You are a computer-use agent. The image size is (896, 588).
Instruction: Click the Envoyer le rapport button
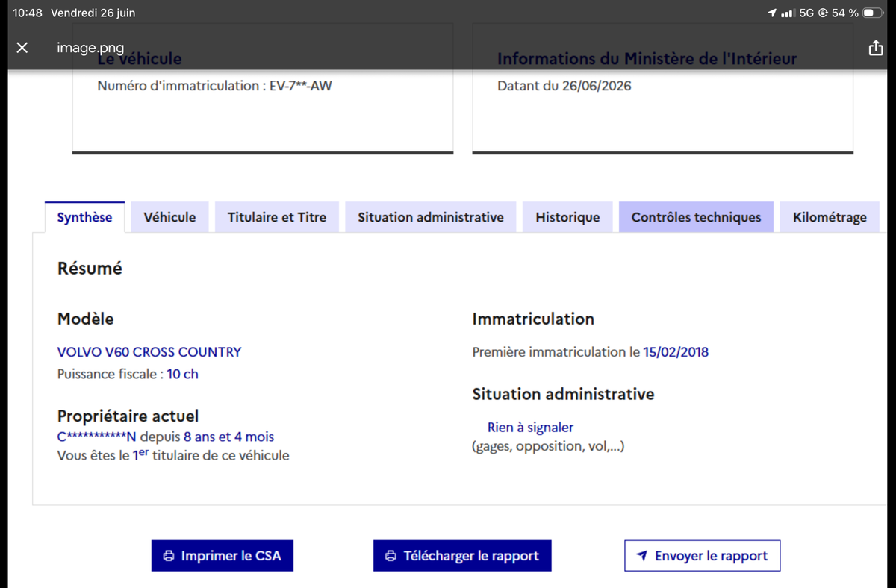[x=703, y=556]
